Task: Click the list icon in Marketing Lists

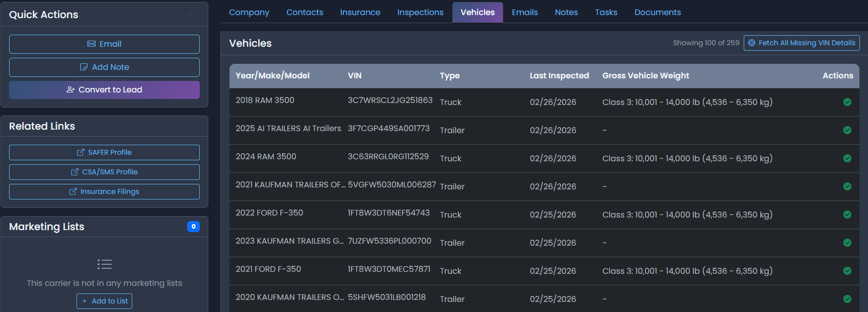Action: pos(104,264)
